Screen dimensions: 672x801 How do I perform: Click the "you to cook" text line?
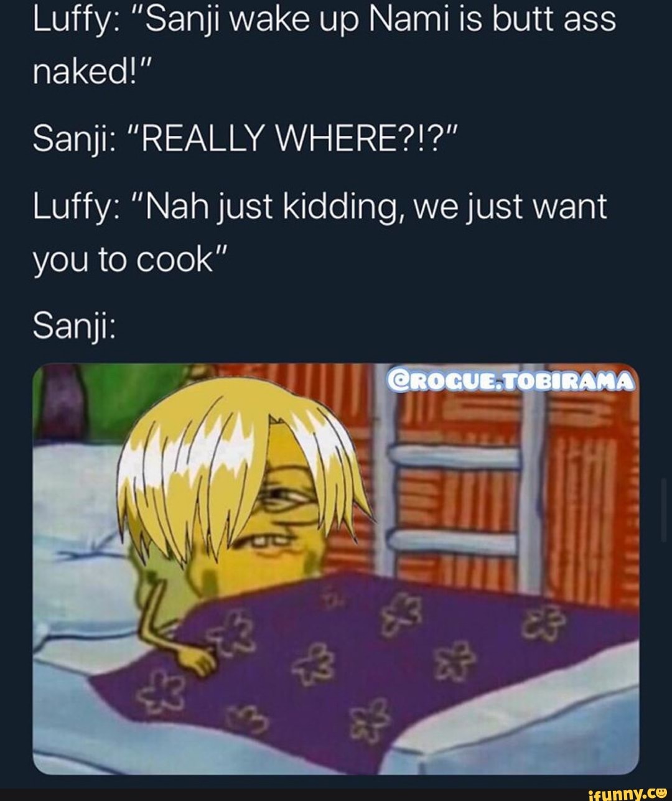(x=131, y=259)
